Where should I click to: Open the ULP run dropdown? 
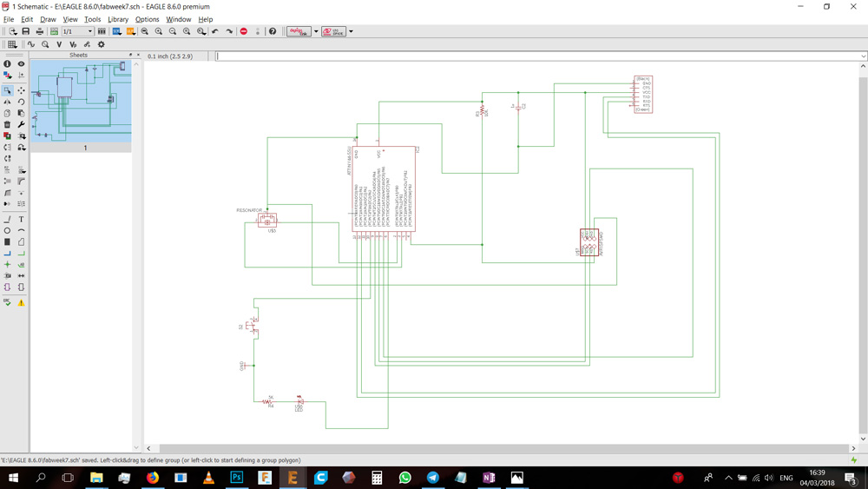coord(131,31)
